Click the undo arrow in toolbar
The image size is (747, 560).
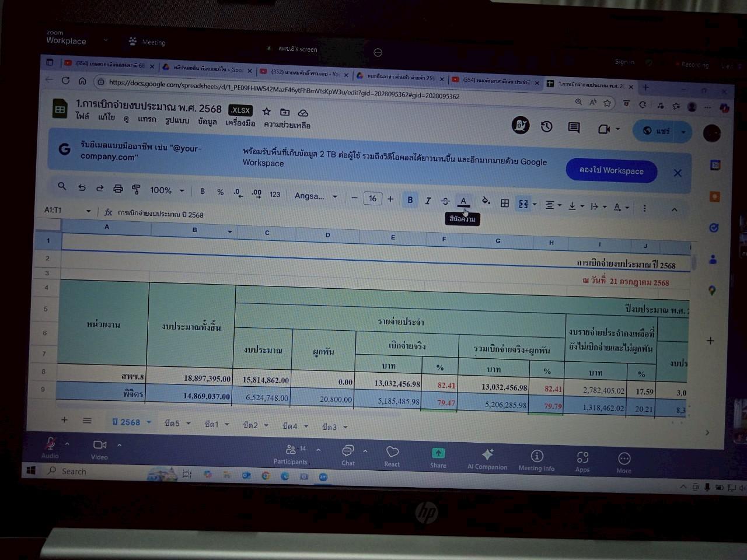tap(82, 187)
